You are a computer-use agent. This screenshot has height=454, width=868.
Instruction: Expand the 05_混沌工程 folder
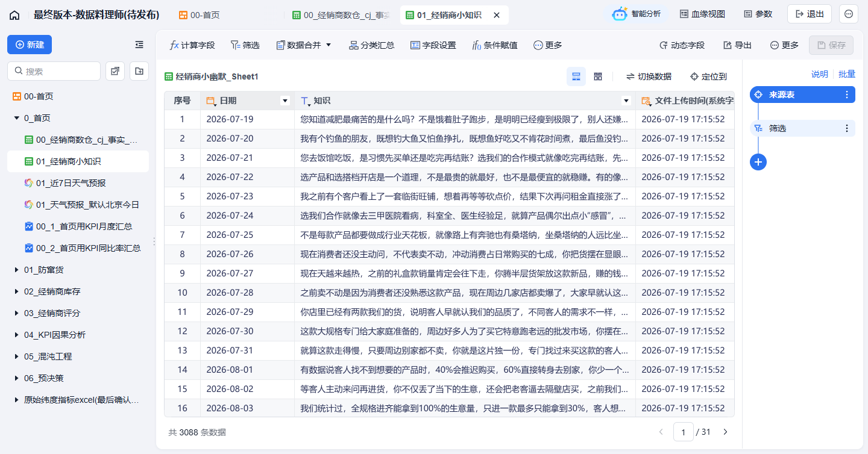coord(17,356)
